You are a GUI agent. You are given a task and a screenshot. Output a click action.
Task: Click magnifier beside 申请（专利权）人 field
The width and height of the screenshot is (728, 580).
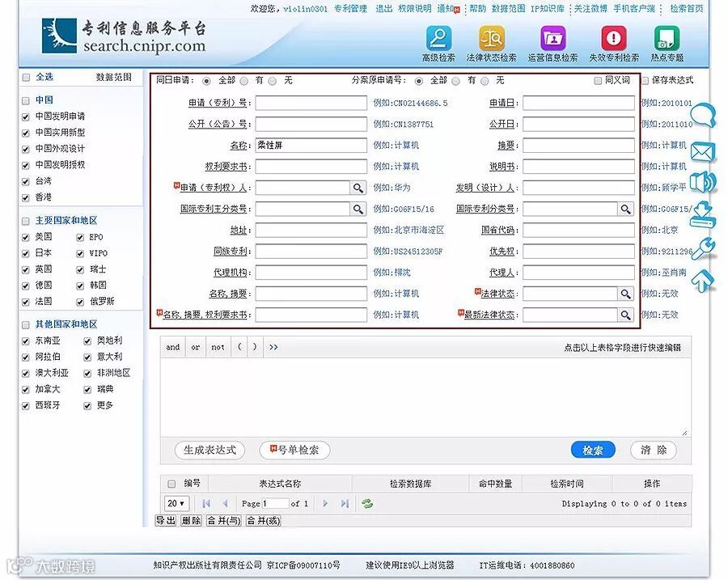pos(358,188)
